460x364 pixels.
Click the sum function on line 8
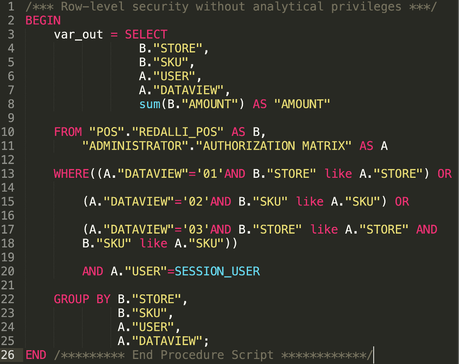150,104
